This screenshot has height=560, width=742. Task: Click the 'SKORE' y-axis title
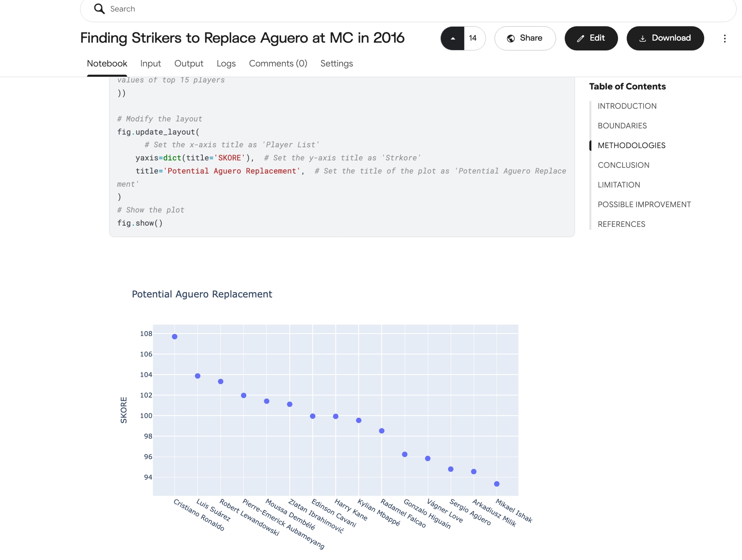[x=124, y=410]
